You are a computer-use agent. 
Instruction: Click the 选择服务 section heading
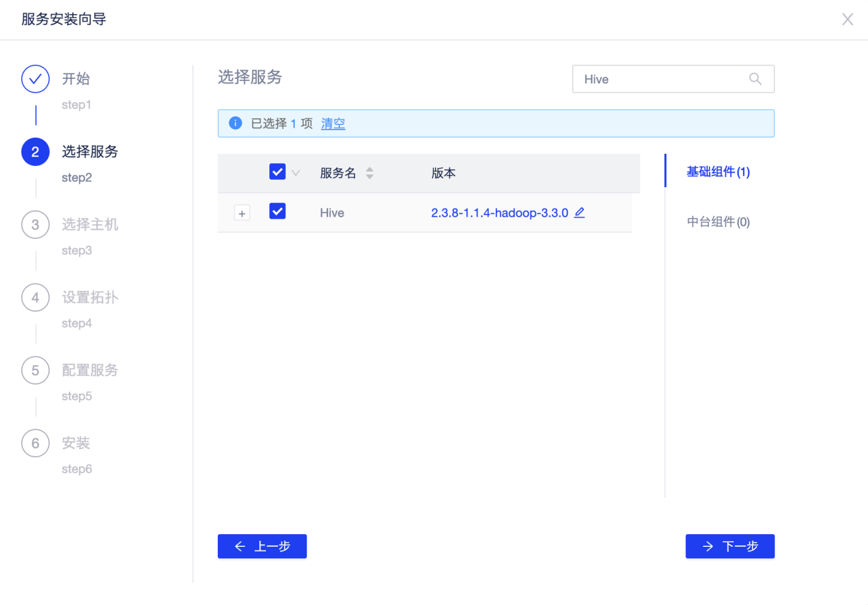(x=250, y=78)
